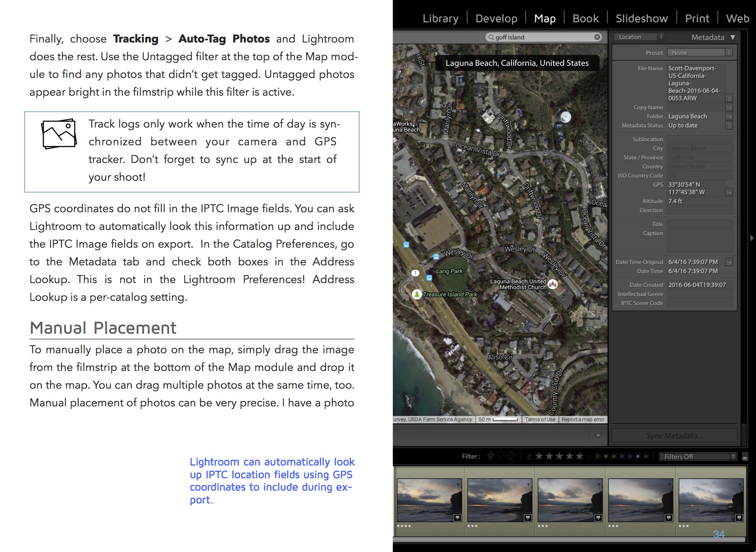Clear the 'goff island' map search
This screenshot has width=756, height=552.
tap(597, 37)
